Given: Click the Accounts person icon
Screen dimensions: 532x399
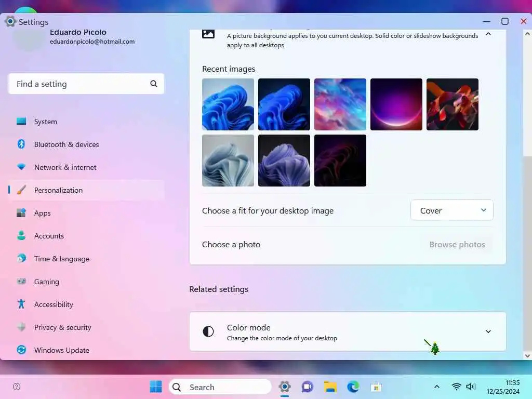Looking at the screenshot, I should click(21, 235).
